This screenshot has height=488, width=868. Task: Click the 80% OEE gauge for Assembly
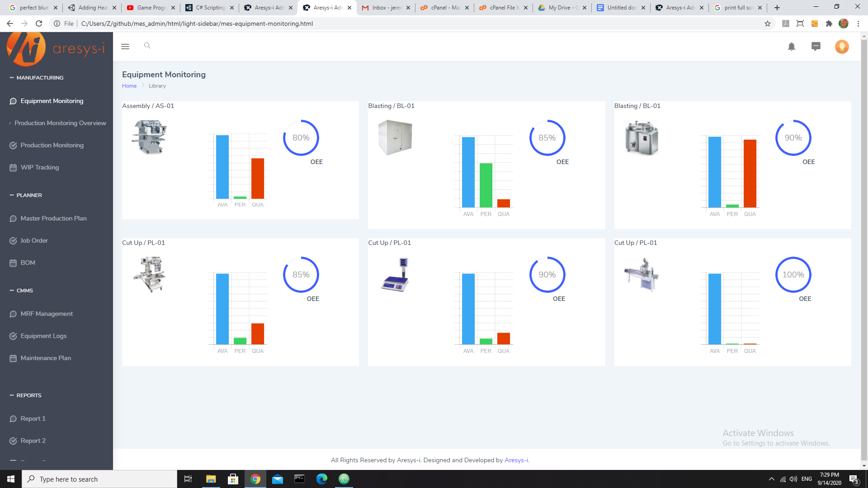click(301, 138)
